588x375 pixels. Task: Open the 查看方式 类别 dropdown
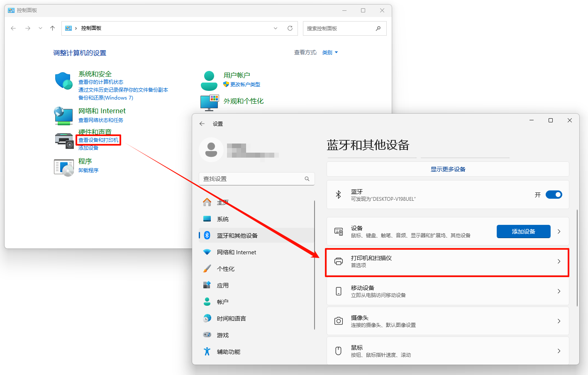click(x=330, y=53)
